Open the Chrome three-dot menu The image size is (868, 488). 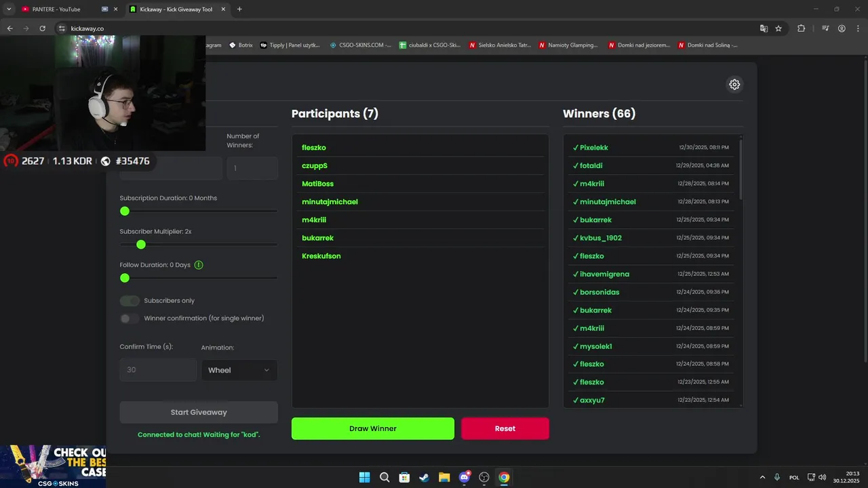point(858,28)
